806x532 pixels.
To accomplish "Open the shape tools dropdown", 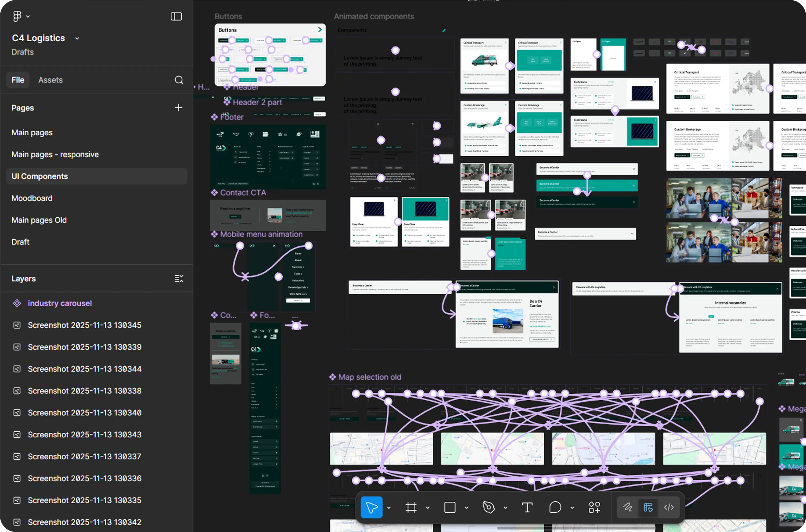I will 467,508.
